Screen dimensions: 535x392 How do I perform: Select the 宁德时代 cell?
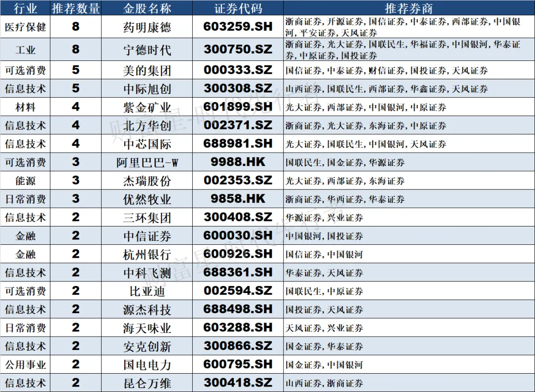point(147,50)
